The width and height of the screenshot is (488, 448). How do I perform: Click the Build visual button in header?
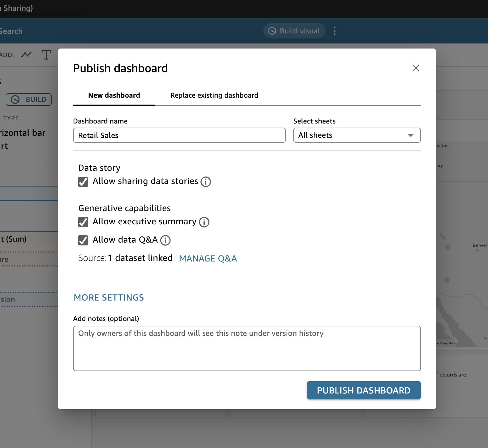point(294,31)
